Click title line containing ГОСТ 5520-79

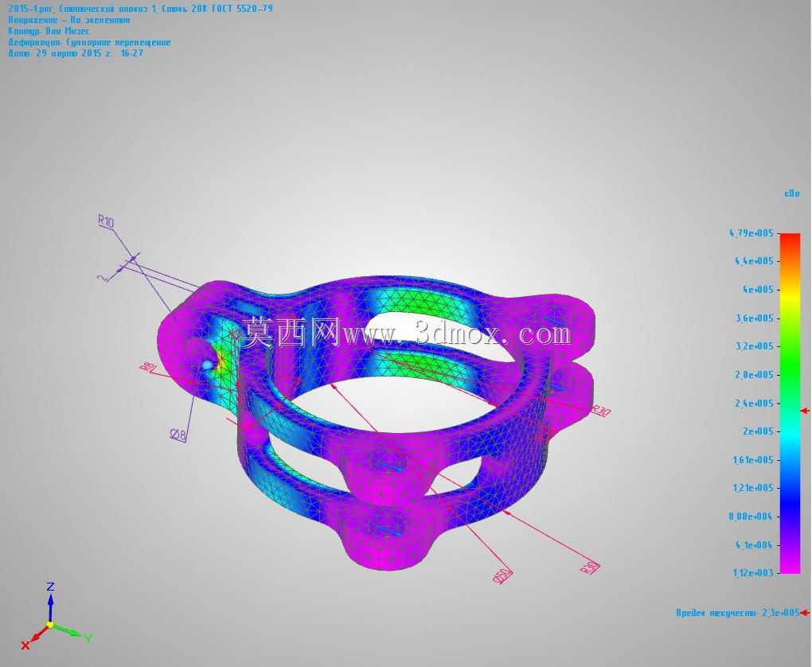[x=140, y=9]
